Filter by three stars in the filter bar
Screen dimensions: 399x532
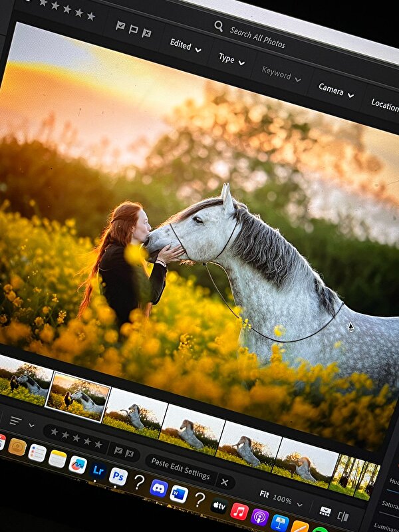point(67,9)
